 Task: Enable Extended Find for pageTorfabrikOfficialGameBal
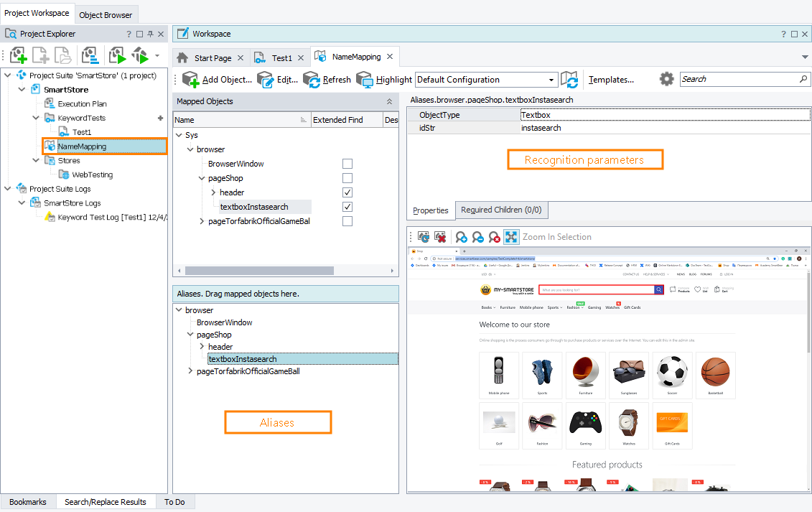click(347, 221)
